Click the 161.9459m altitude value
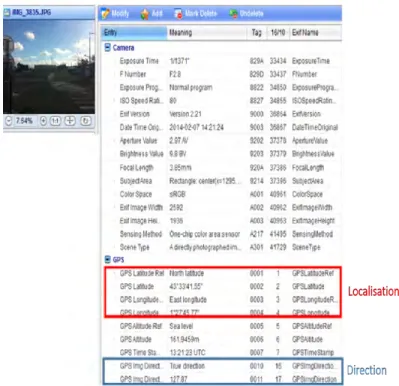Viewport: 399px width, 386px height. point(184,339)
